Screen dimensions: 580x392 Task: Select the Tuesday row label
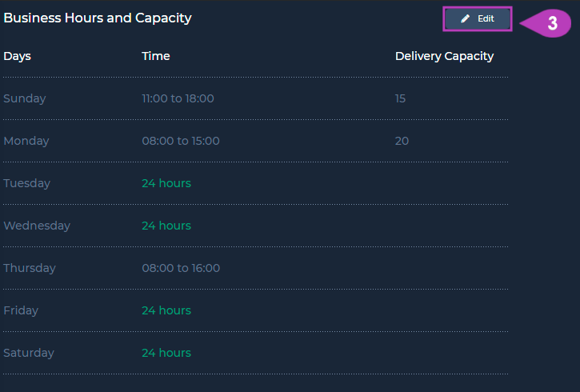(x=27, y=183)
